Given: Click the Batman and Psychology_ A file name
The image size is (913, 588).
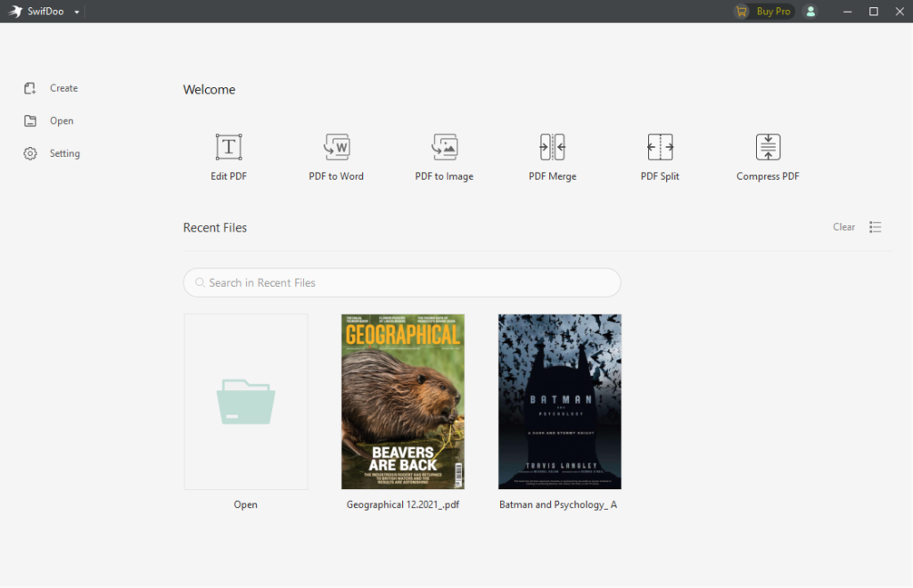Looking at the screenshot, I should 558,505.
